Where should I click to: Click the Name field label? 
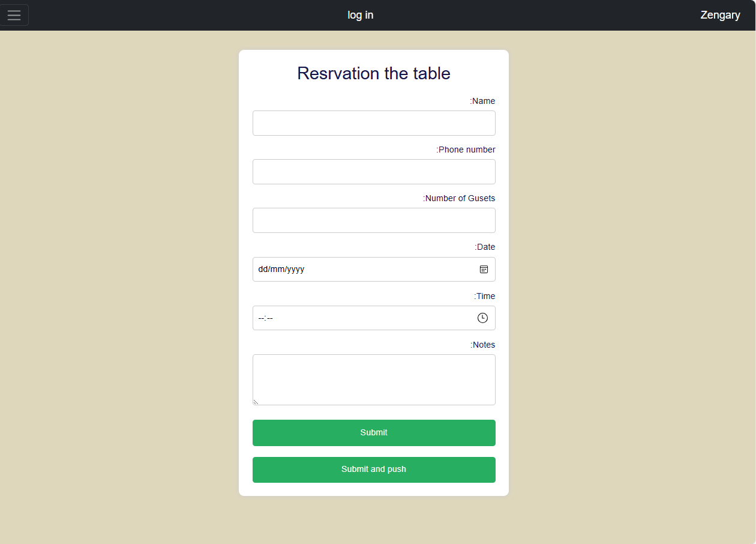tap(482, 101)
